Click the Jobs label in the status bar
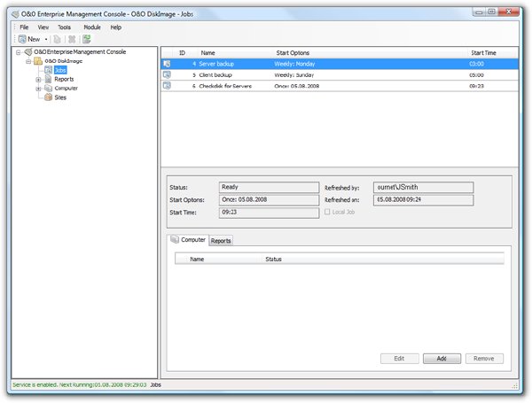532x403 pixels. 156,384
